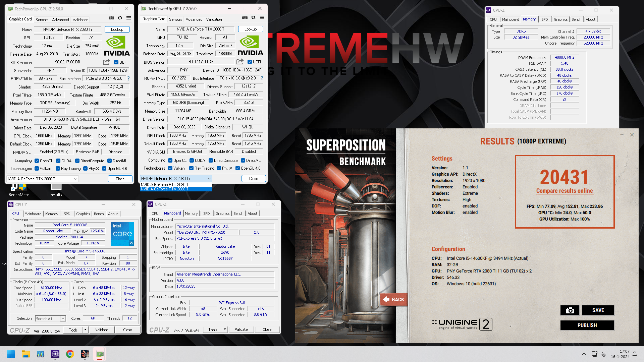
Task: Toggle PhysX checkbox in right GPU-Z window
Action: [x=219, y=168]
